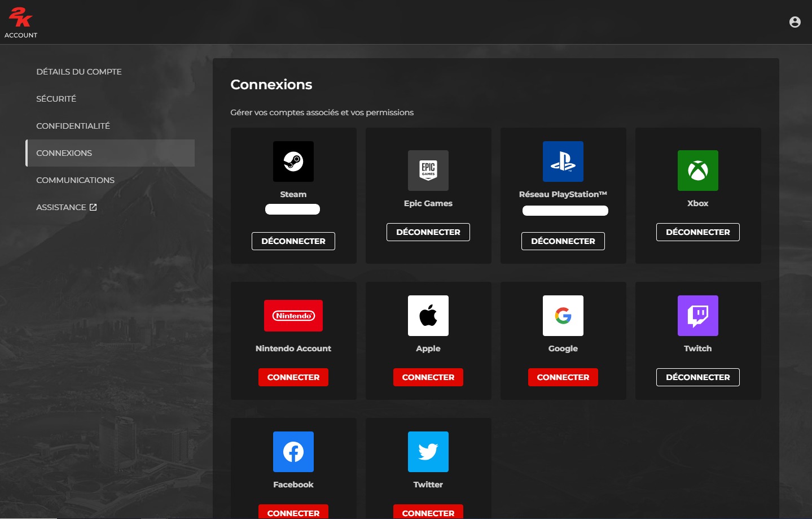The image size is (812, 519).
Task: Click the Steam icon
Action: (x=293, y=162)
